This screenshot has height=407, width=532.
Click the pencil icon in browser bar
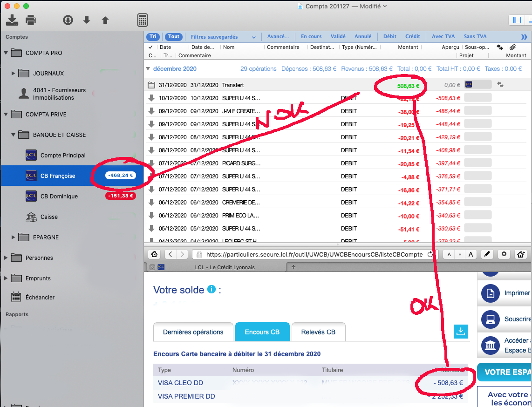tap(487, 254)
